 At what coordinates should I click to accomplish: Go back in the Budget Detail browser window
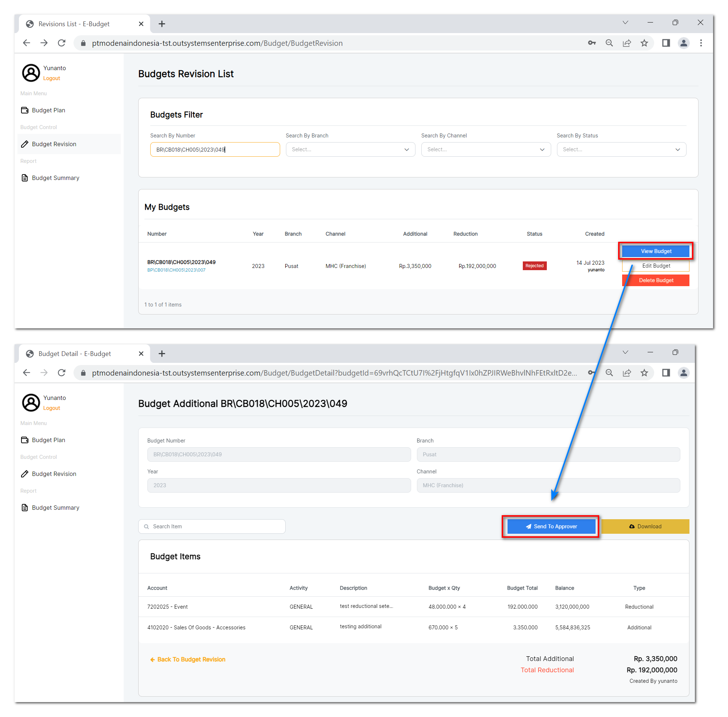point(26,373)
